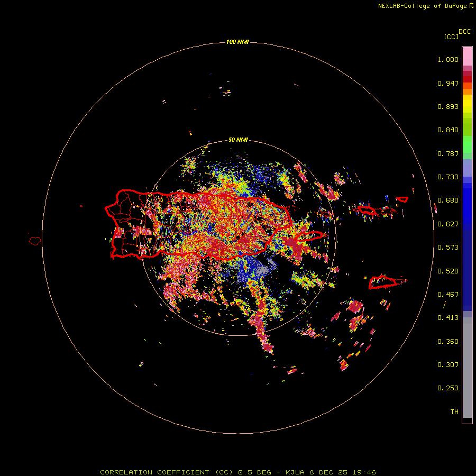The width and height of the screenshot is (476, 476).
Task: Click the Mona Island outline west of Puerto Rico
Action: (x=35, y=241)
